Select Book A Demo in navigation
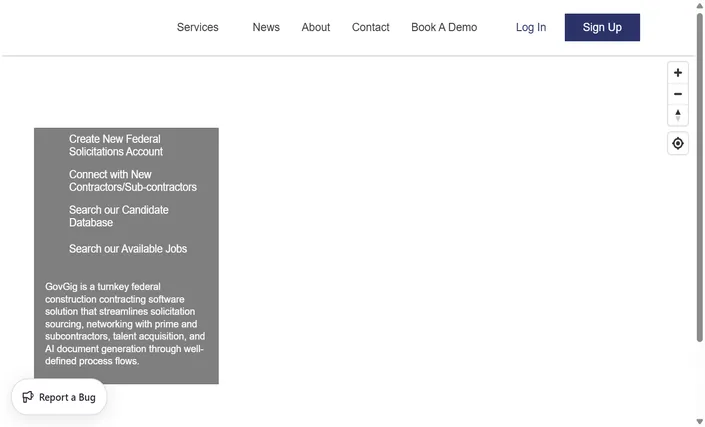Viewport: 705px width, 427px height. pyautogui.click(x=444, y=27)
